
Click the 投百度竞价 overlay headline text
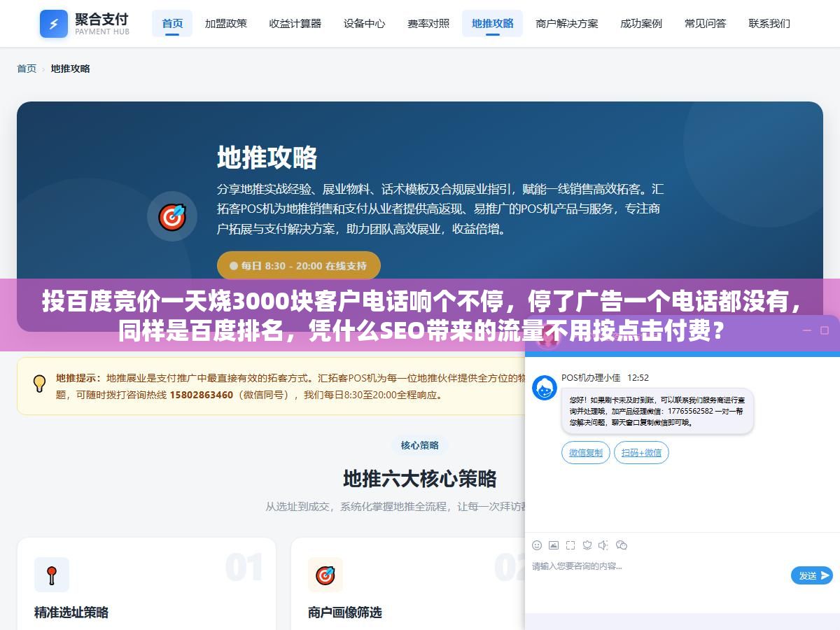click(420, 316)
